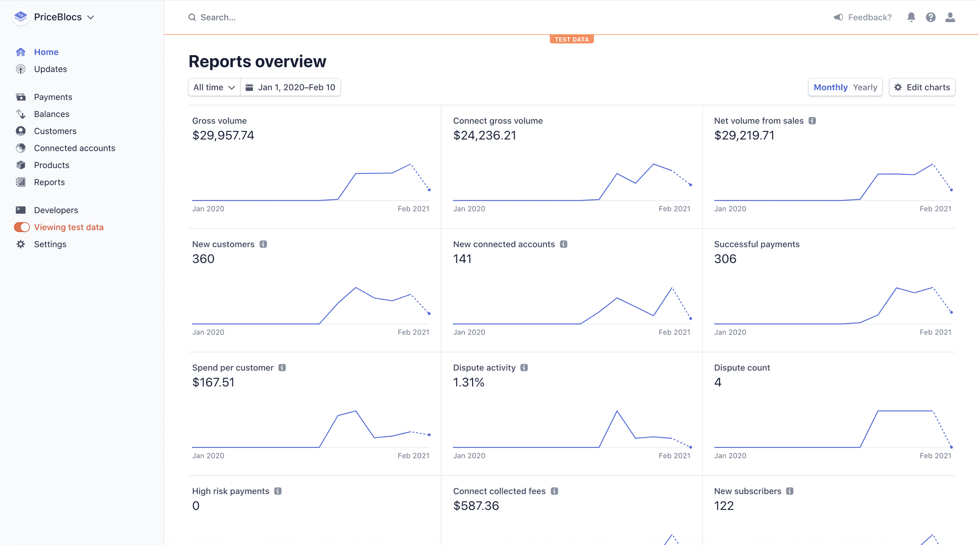980x545 pixels.
Task: Toggle off Viewing test data
Action: tap(22, 227)
